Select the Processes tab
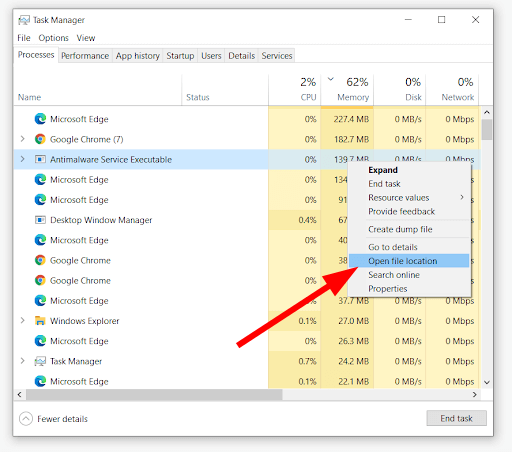The height and width of the screenshot is (452, 512). (36, 55)
